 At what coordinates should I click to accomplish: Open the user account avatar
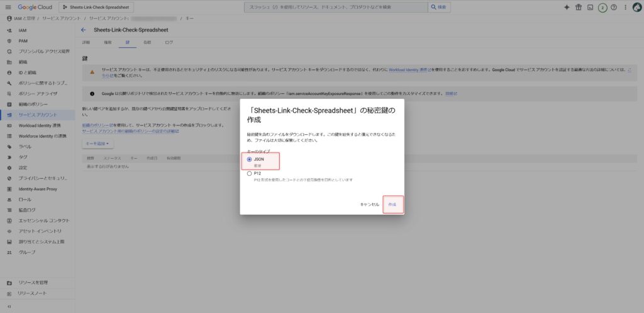click(x=636, y=7)
